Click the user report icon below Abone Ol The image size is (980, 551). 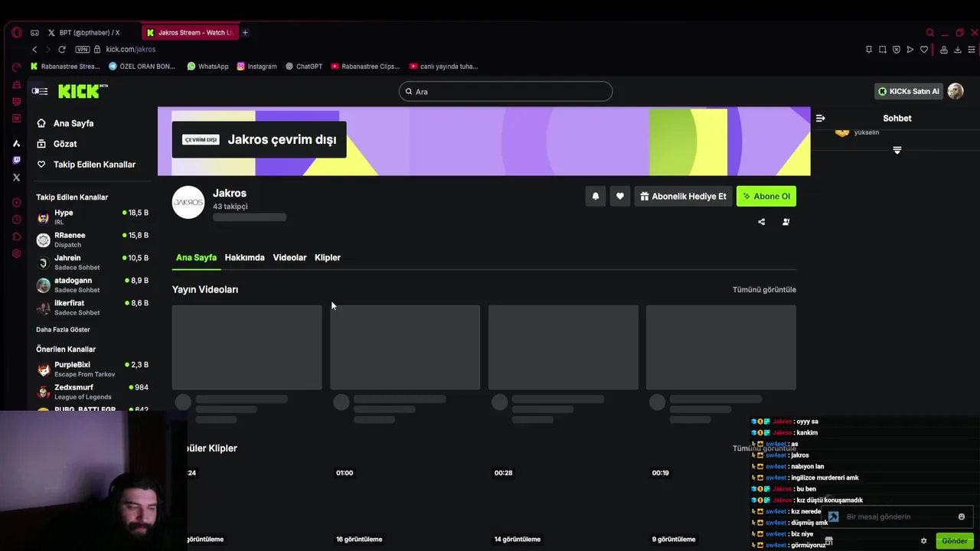click(786, 222)
